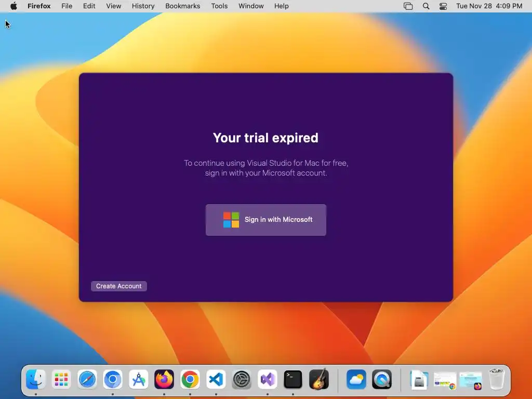Open the View menu
This screenshot has height=399, width=532.
tap(114, 6)
